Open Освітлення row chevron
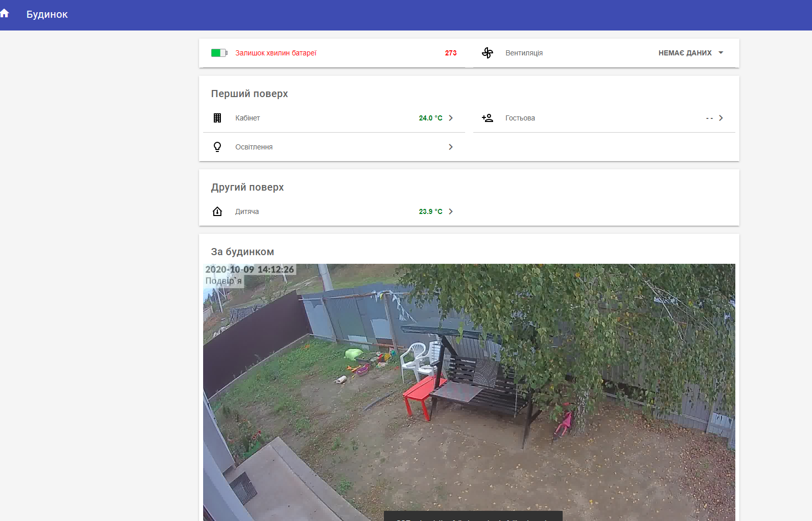Viewport: 812px width, 521px height. pyautogui.click(x=450, y=147)
